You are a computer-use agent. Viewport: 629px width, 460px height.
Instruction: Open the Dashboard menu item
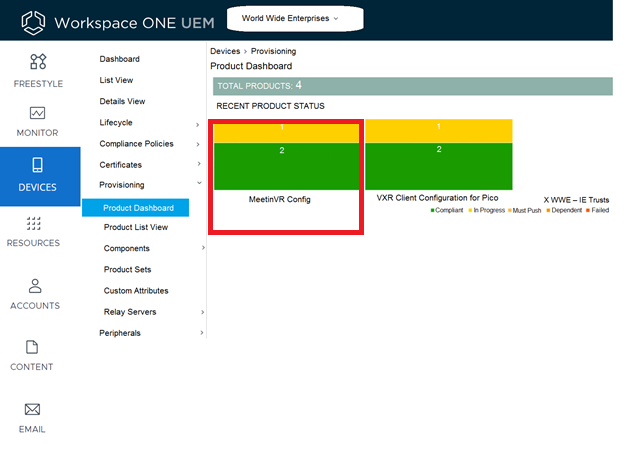coord(120,59)
